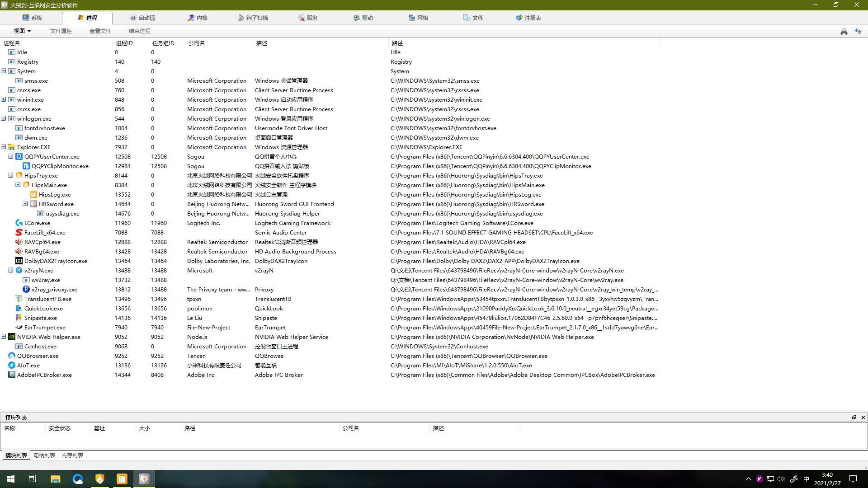Screen dimensions: 868x488
Task: Open the 视图 dropdown menu
Action: tap(22, 31)
